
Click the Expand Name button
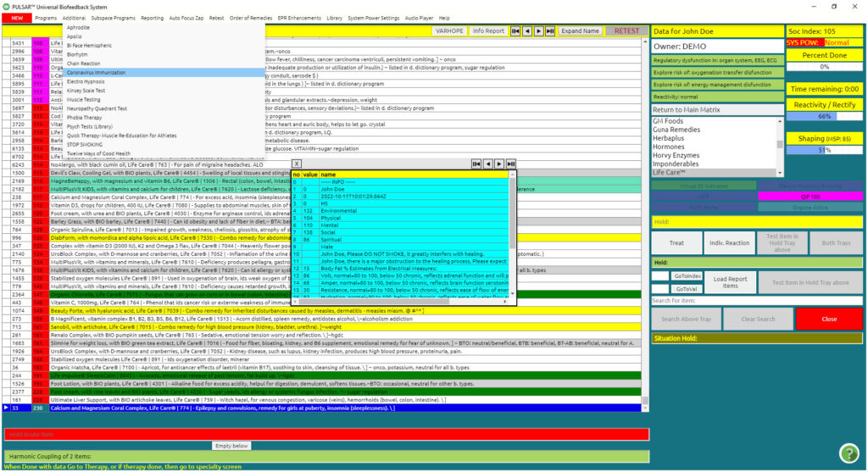[580, 31]
